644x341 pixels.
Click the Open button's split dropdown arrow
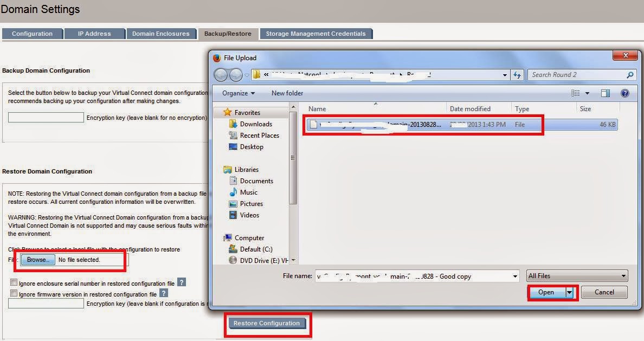coord(570,292)
